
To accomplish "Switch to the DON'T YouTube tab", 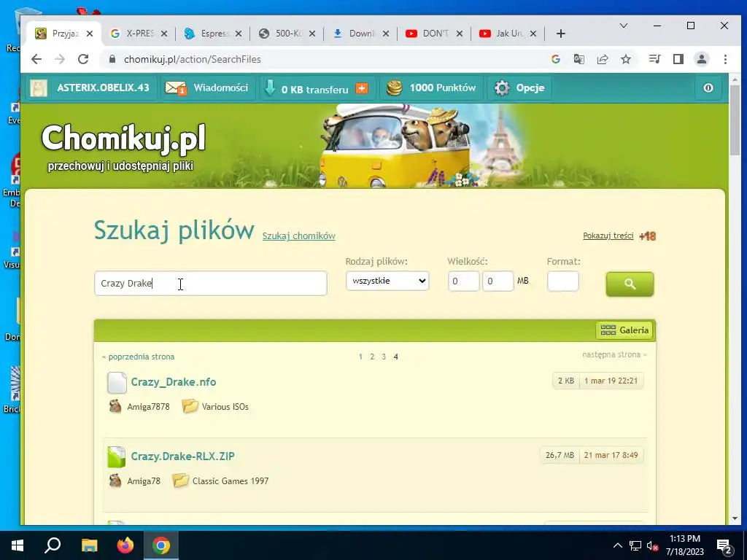I will tap(433, 34).
